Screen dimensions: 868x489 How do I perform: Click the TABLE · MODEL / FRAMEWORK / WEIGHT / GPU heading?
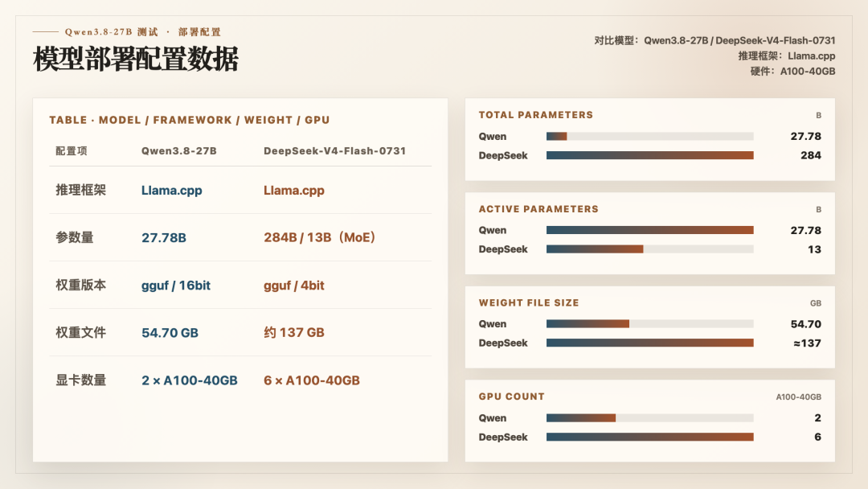coord(190,120)
